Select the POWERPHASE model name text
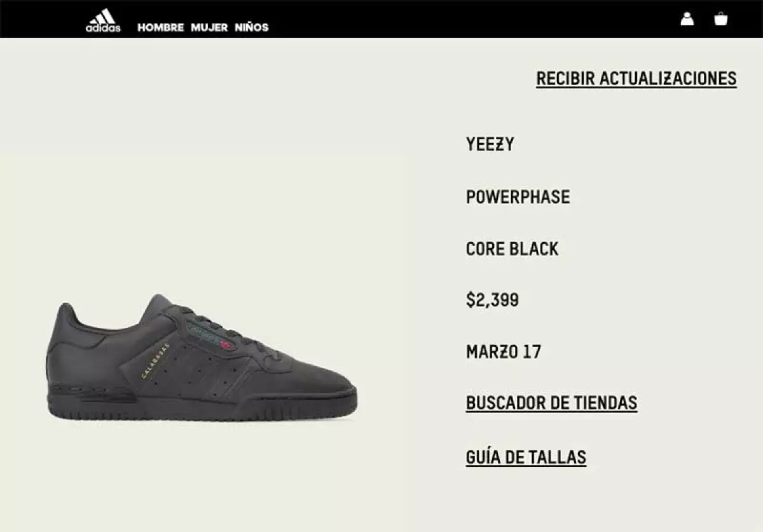763x532 pixels. (x=518, y=197)
